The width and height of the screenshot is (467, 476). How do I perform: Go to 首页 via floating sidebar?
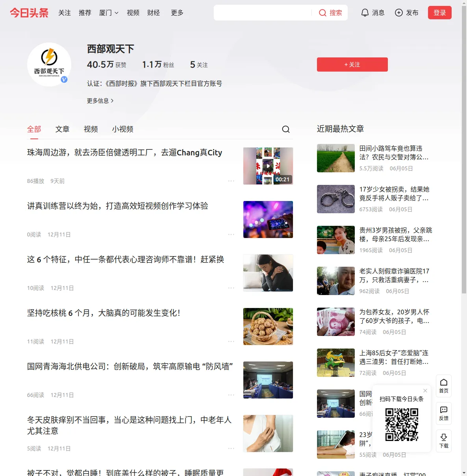click(x=444, y=386)
